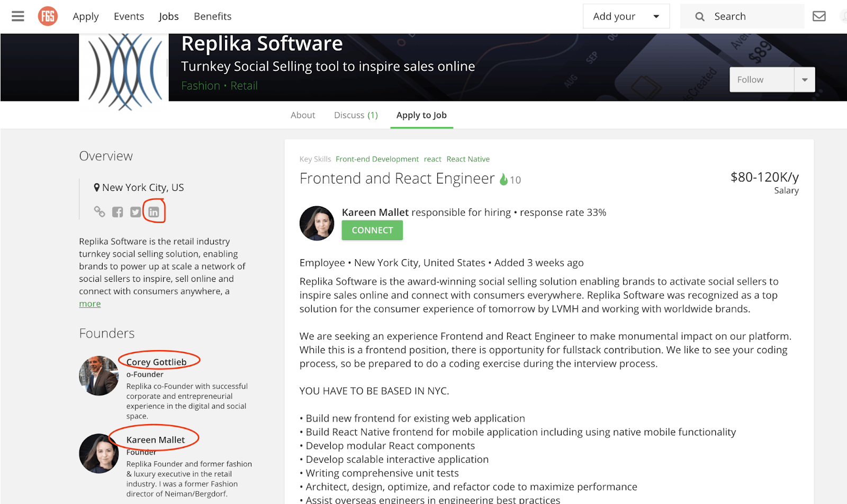The height and width of the screenshot is (504, 847).
Task: Follow Replika Software
Action: coord(762,80)
